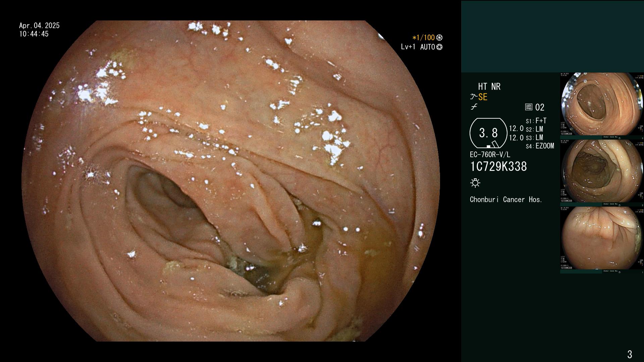Open the middle captured thumbnail image

tap(602, 171)
